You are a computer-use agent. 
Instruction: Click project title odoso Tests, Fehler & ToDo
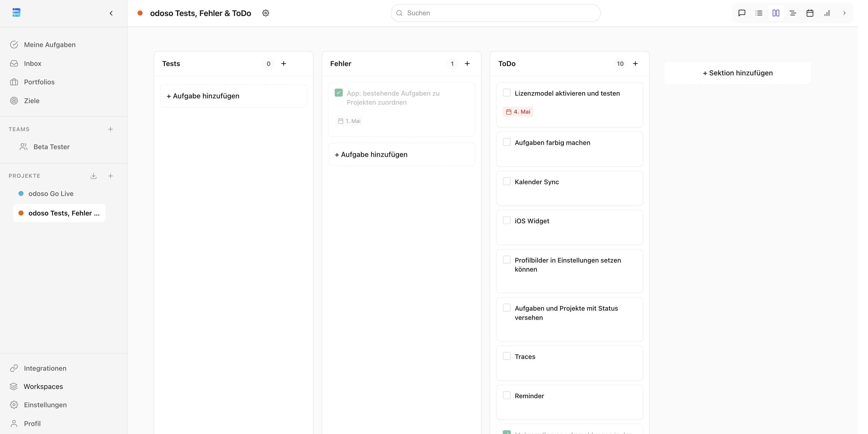[200, 13]
